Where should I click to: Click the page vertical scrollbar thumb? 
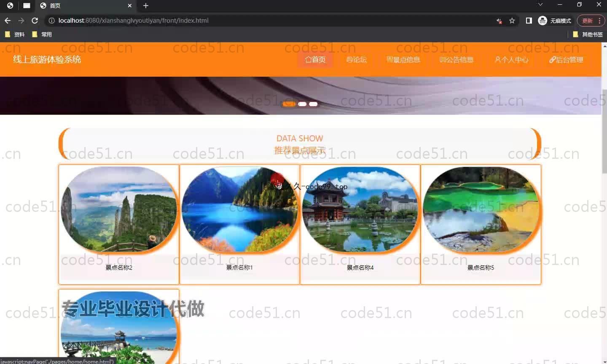click(x=604, y=131)
